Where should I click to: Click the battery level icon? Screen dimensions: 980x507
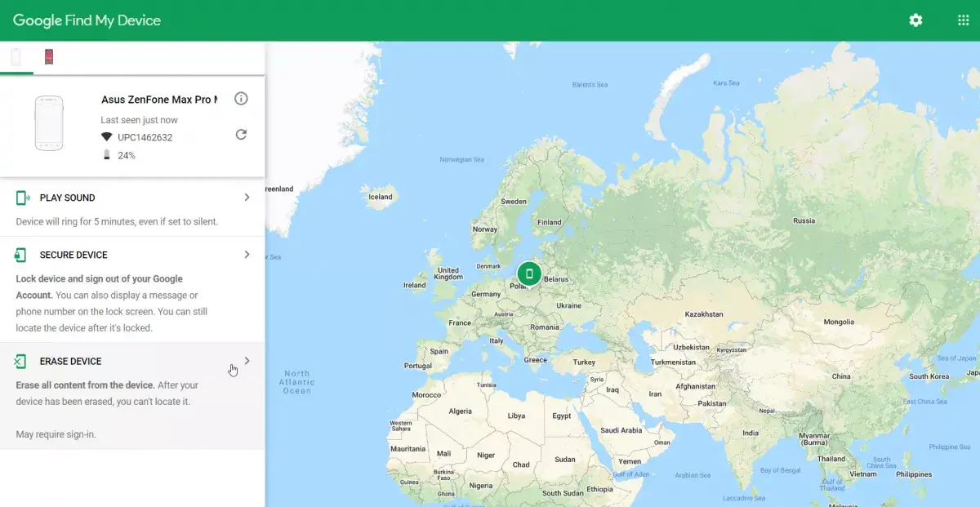107,155
